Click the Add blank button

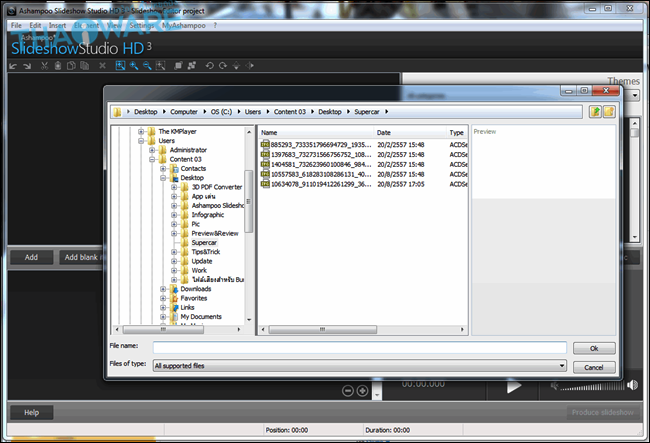(82, 257)
